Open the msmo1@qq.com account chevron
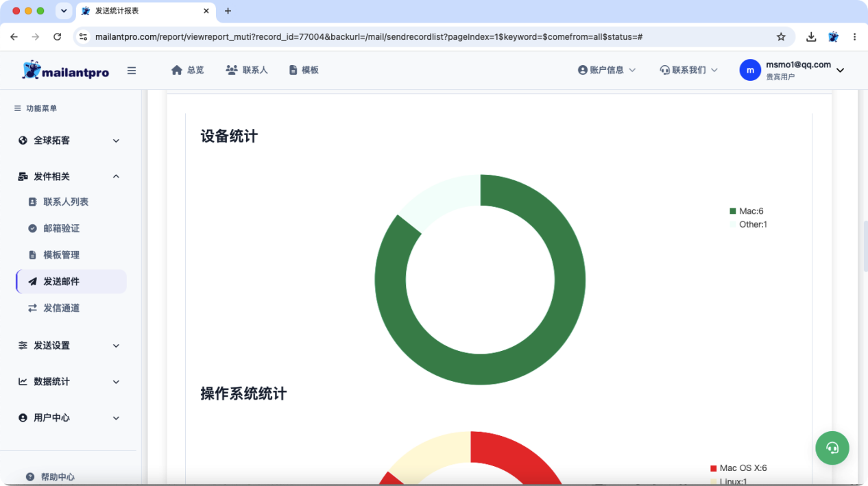Image resolution: width=868 pixels, height=486 pixels. click(x=840, y=70)
